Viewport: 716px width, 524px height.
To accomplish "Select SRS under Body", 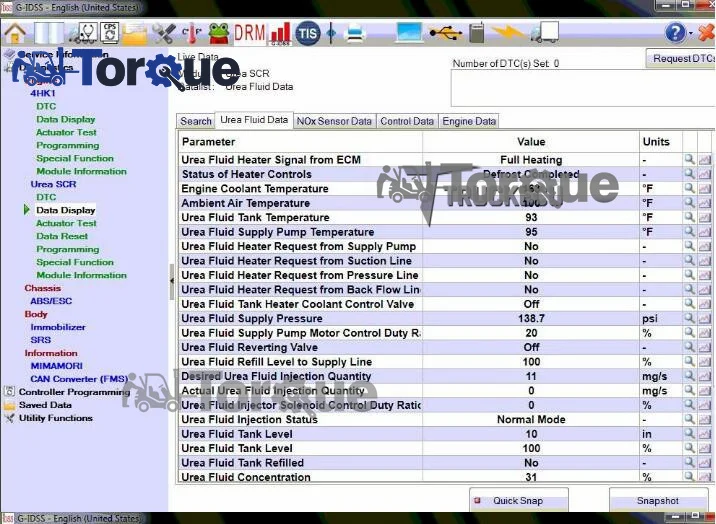I will [x=41, y=340].
